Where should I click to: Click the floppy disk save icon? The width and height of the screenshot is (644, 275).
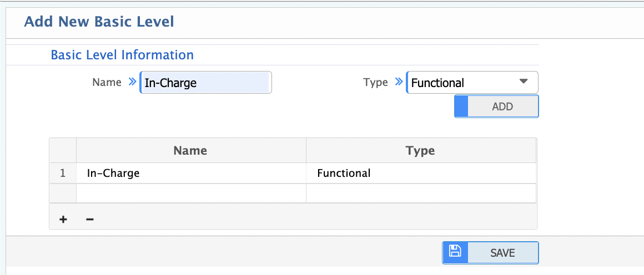coord(455,251)
